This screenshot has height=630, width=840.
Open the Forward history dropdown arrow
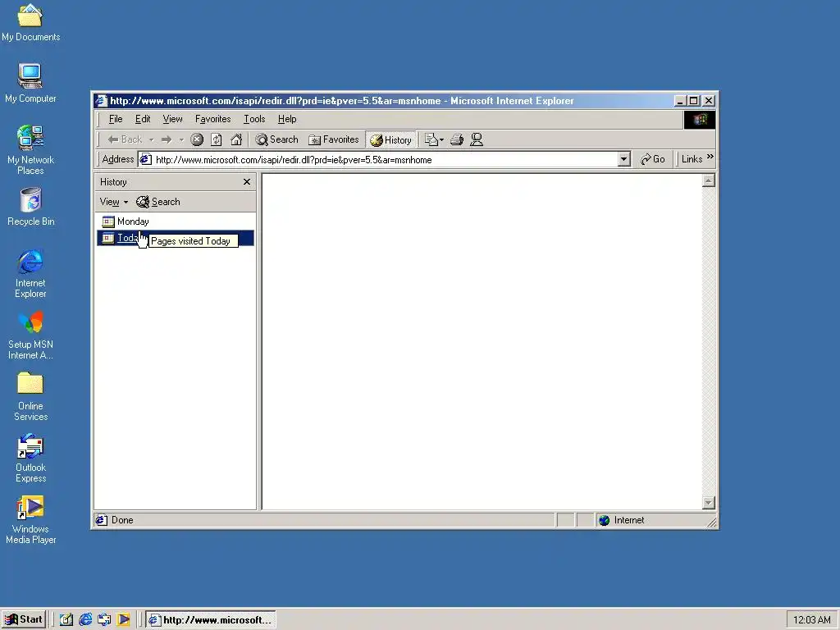[x=181, y=139]
